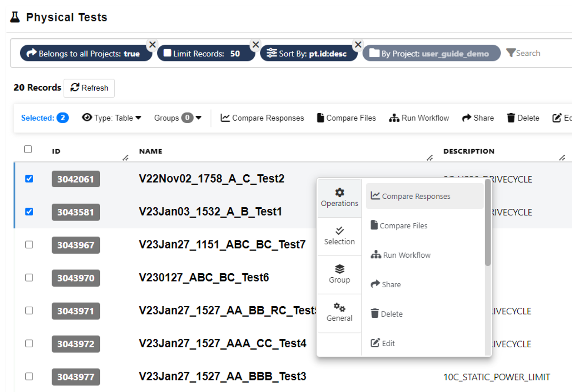Click Run Workflow in the toolbar
The width and height of the screenshot is (572, 392).
[419, 118]
